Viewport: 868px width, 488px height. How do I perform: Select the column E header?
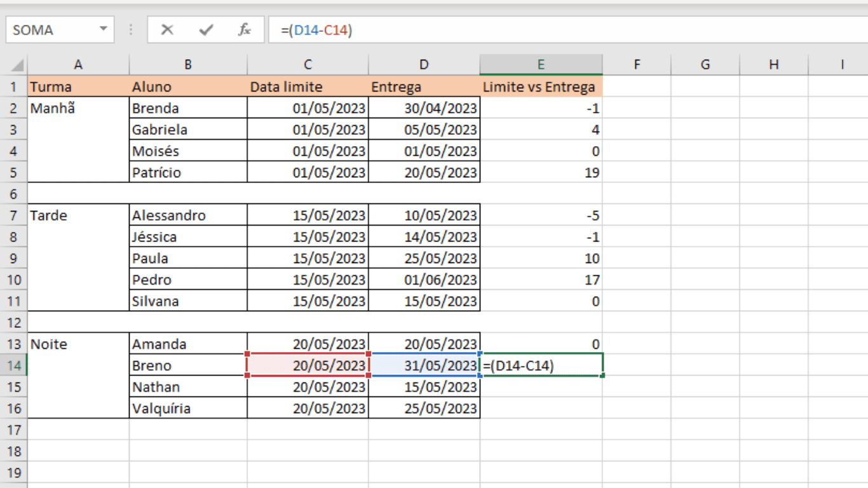click(x=541, y=64)
